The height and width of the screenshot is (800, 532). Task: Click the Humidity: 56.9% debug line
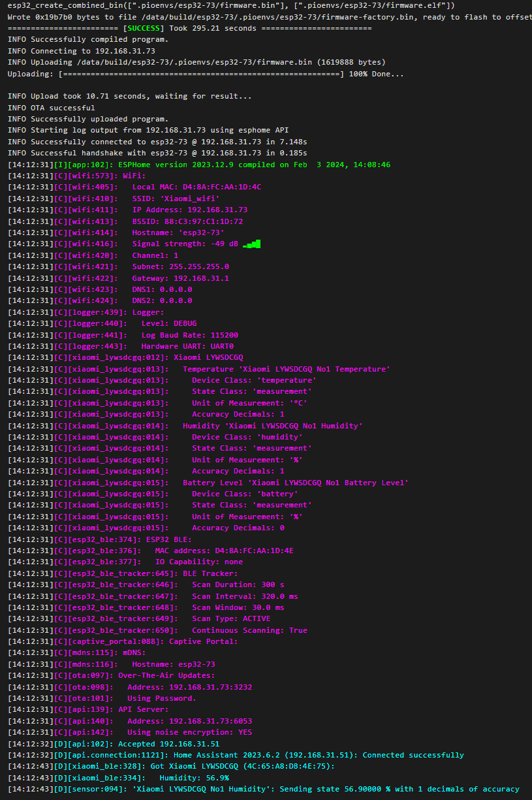tap(119, 778)
